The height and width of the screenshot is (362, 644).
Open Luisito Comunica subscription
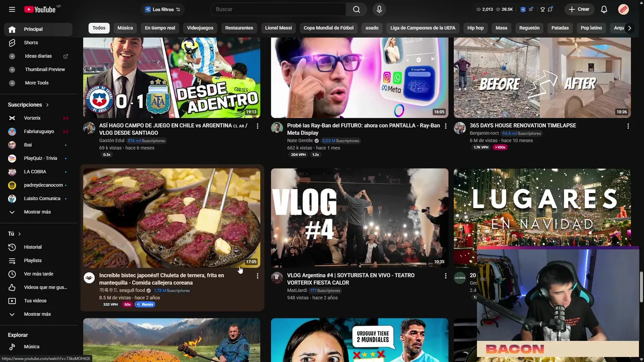[x=39, y=199]
